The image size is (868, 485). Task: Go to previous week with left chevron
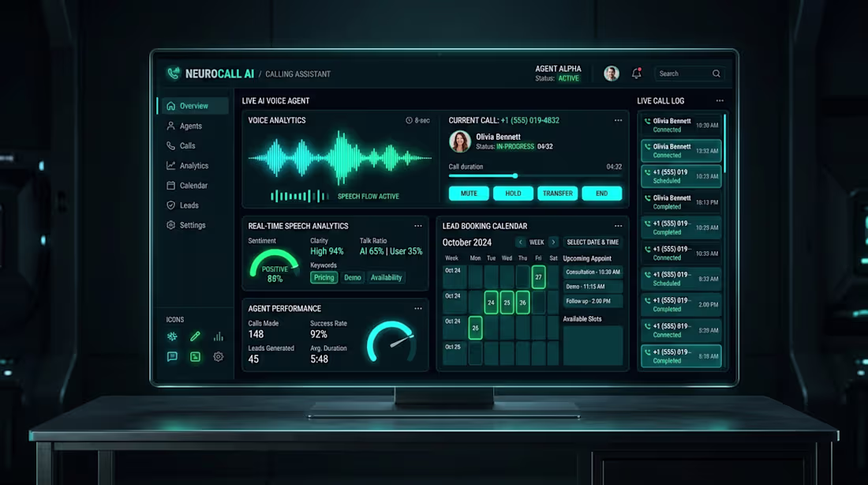click(x=520, y=242)
